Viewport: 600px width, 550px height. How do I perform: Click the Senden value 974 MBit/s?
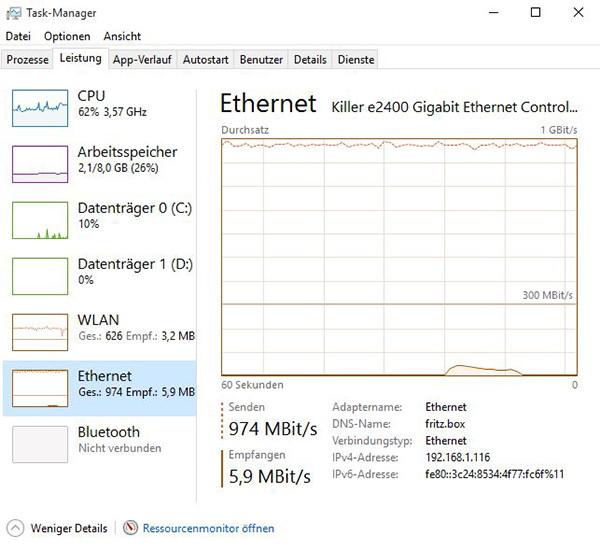[273, 429]
